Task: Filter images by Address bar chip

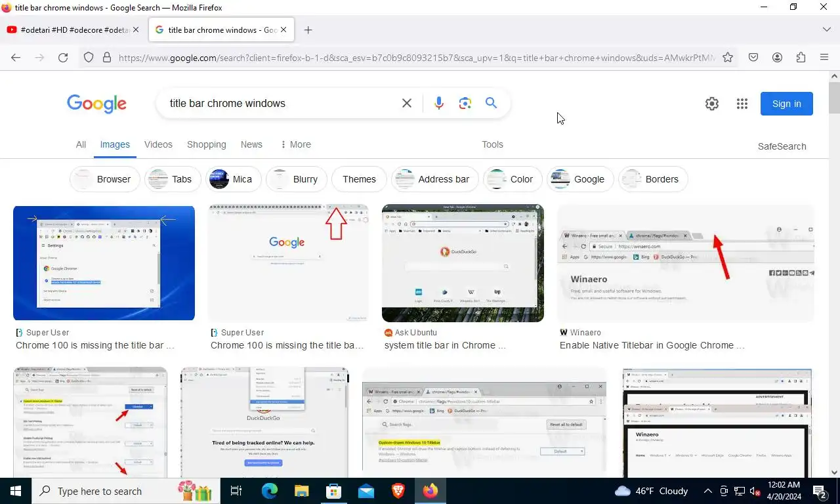Action: pos(435,179)
